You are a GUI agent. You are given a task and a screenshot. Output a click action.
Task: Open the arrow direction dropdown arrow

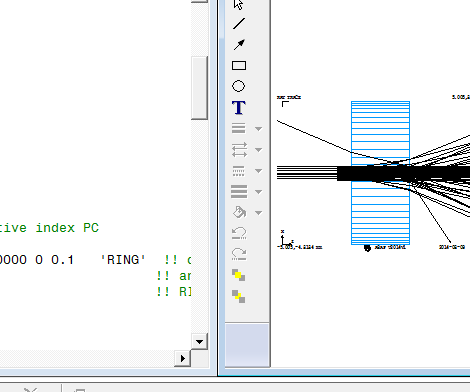pyautogui.click(x=258, y=150)
